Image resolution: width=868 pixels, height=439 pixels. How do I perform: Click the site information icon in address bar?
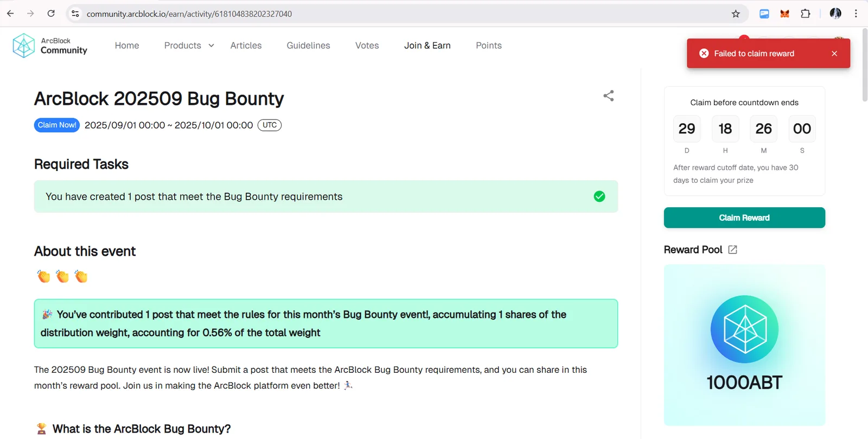[x=75, y=14]
